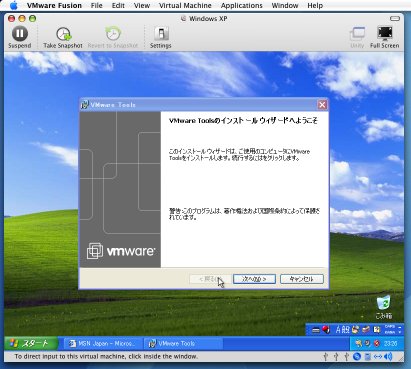This screenshot has width=411, height=369.
Task: Take a snapshot of the VM
Action: coord(63,38)
